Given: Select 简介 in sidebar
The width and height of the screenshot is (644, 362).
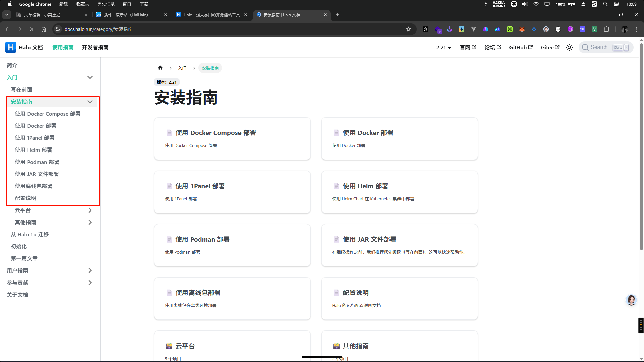Looking at the screenshot, I should 12,65.
